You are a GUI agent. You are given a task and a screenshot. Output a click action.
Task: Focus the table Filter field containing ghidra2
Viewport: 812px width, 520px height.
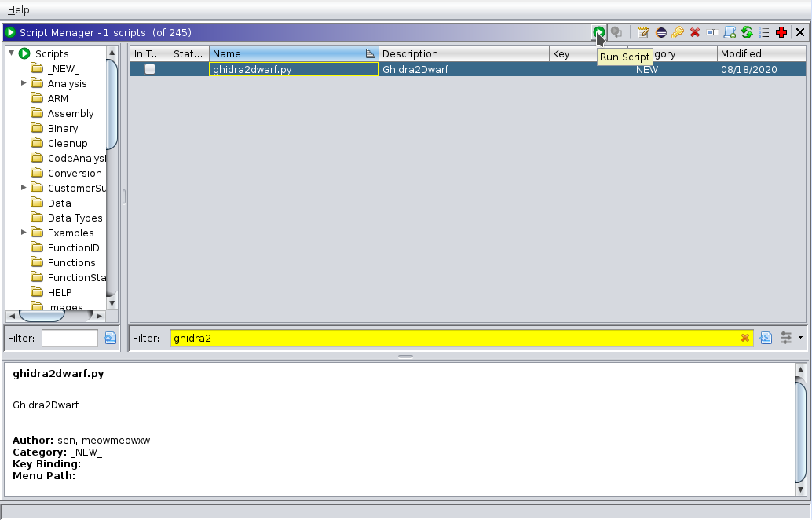tap(455, 339)
